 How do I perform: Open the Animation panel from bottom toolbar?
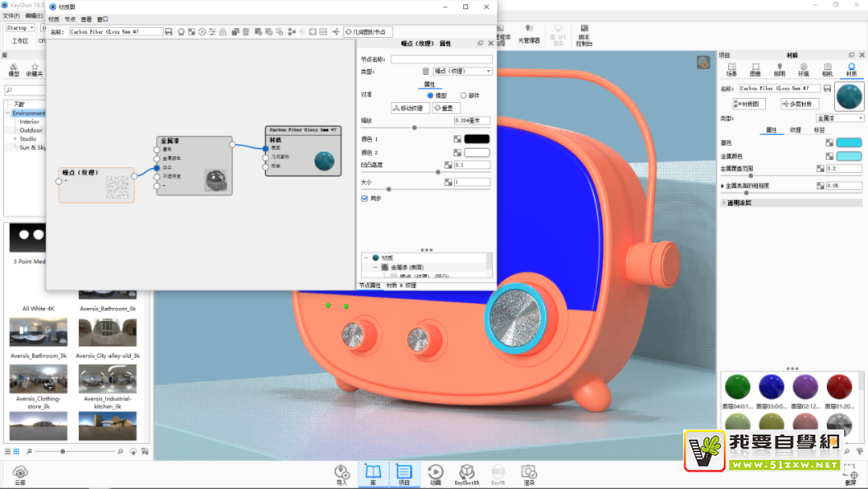(x=435, y=472)
